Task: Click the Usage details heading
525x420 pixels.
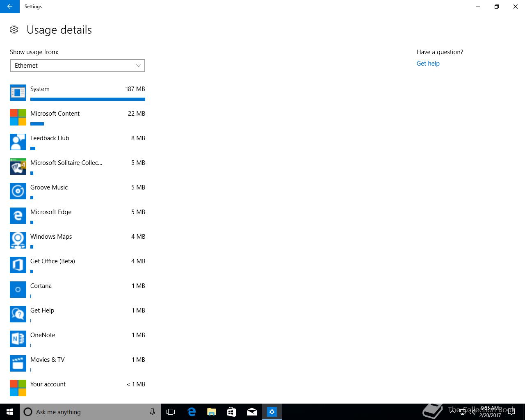Action: (59, 30)
